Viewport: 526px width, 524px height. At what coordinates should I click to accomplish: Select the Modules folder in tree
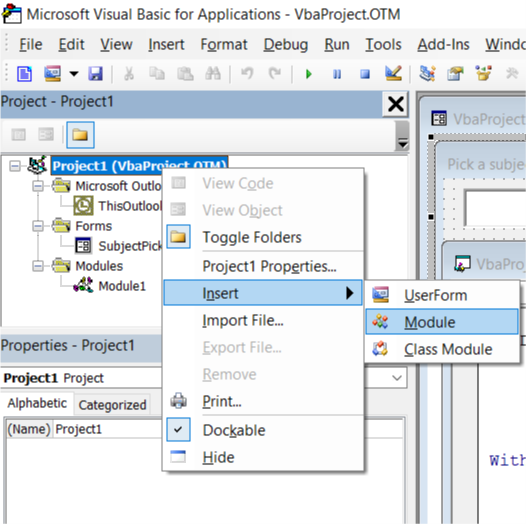99,266
